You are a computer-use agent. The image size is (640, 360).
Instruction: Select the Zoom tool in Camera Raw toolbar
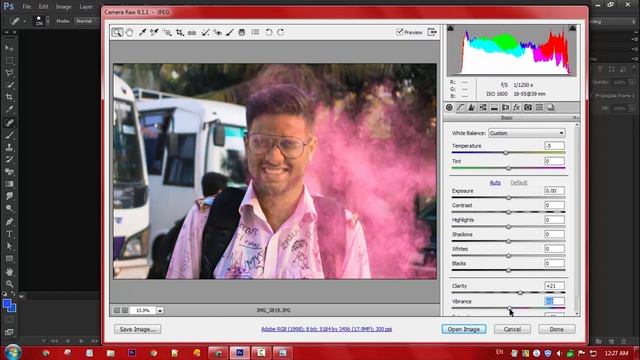[117, 32]
